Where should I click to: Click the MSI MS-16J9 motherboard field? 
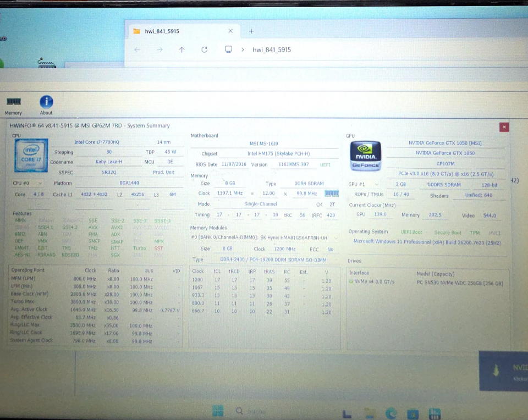pyautogui.click(x=263, y=143)
